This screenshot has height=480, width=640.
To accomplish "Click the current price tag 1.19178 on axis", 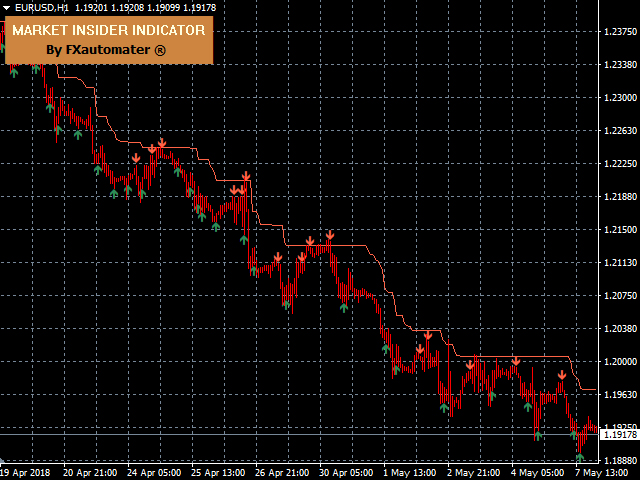I will click(620, 435).
